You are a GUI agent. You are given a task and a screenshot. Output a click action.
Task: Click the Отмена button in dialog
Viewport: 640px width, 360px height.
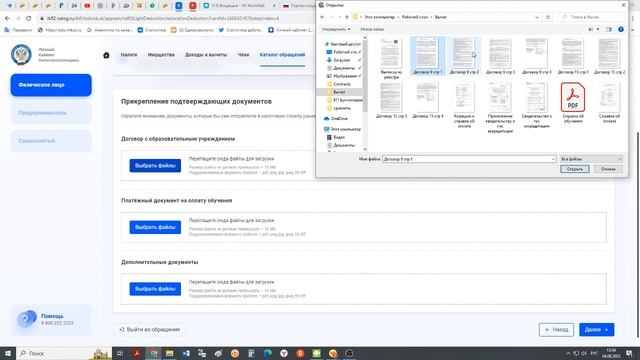608,169
